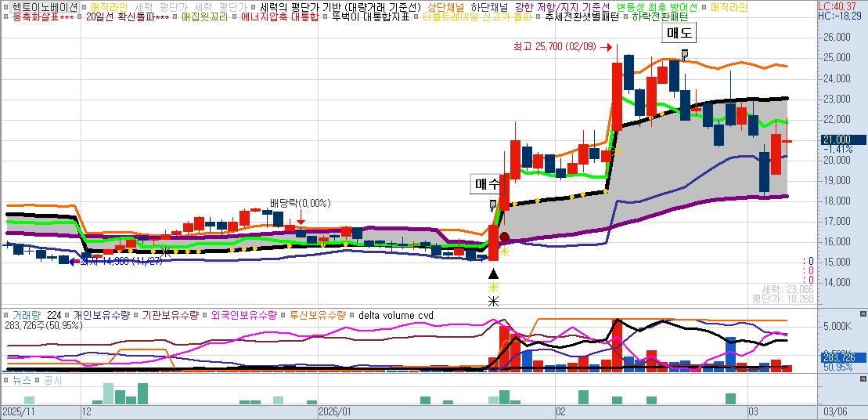Click the black up-triangle marker below candles
This screenshot has height=420, width=868.
tap(494, 273)
